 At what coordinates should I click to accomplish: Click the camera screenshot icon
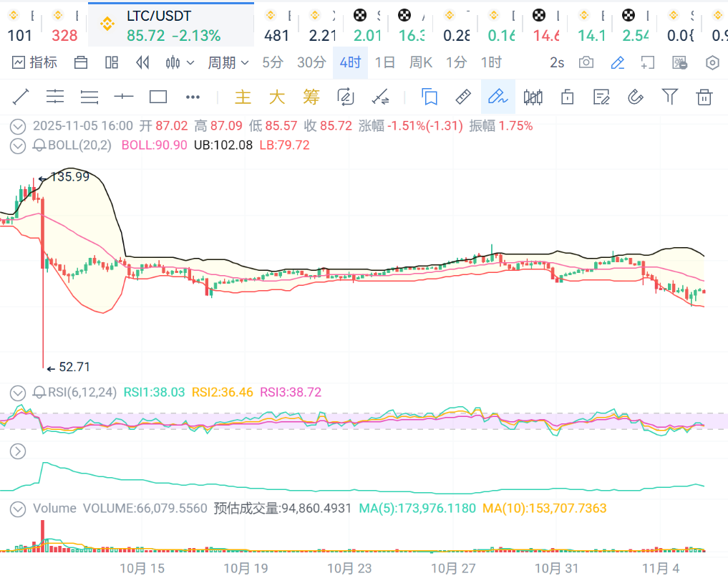(586, 63)
